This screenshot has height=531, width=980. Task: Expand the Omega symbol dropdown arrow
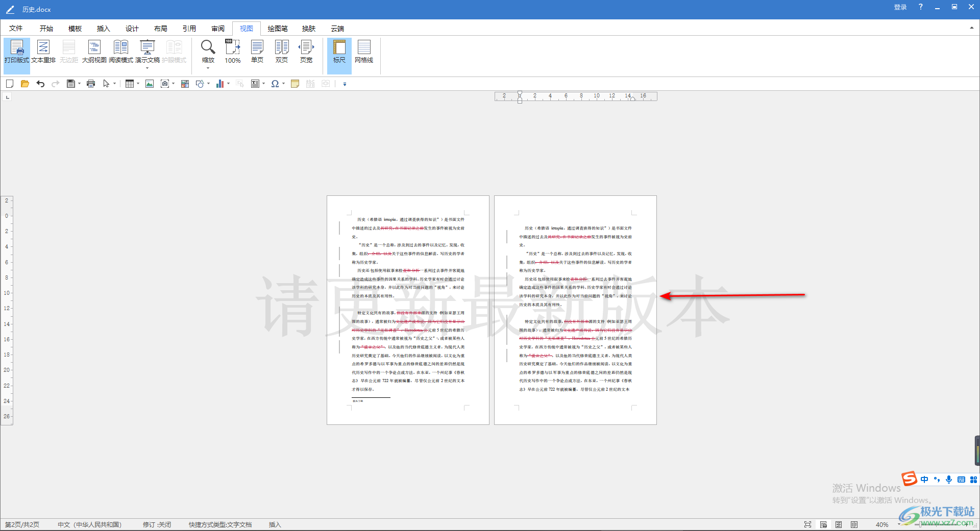(x=283, y=84)
